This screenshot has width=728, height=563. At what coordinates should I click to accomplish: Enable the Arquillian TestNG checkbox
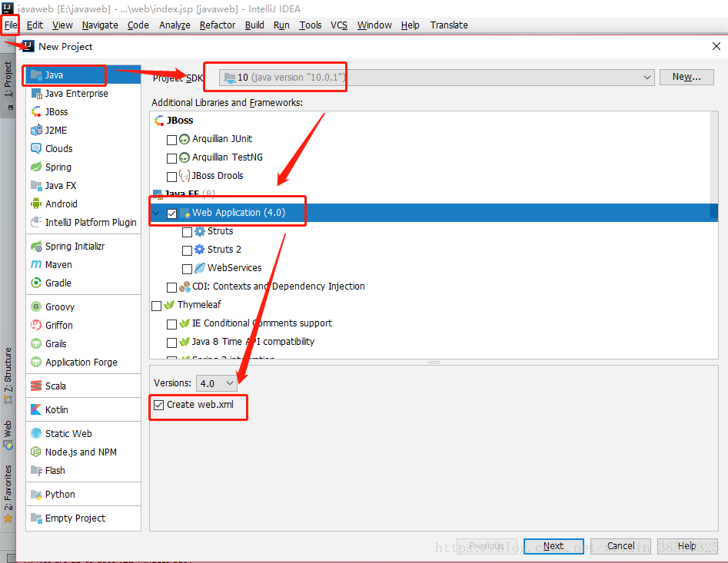point(171,158)
